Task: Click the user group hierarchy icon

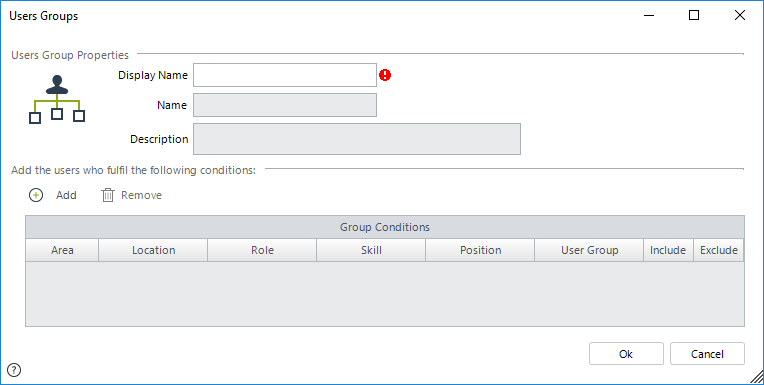Action: coord(57,99)
